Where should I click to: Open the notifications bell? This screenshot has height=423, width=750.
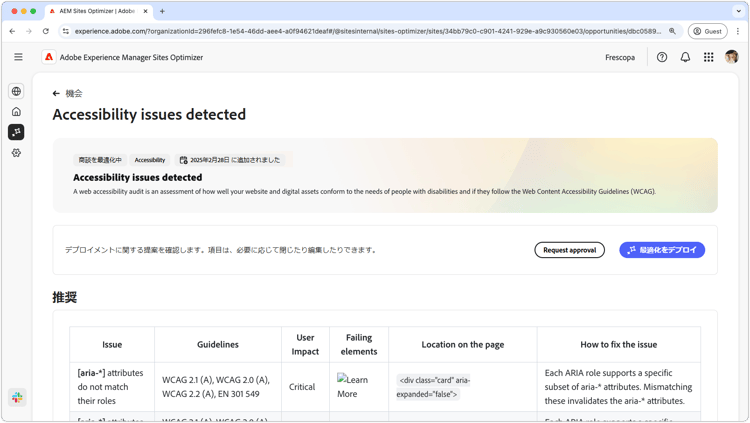pyautogui.click(x=685, y=57)
